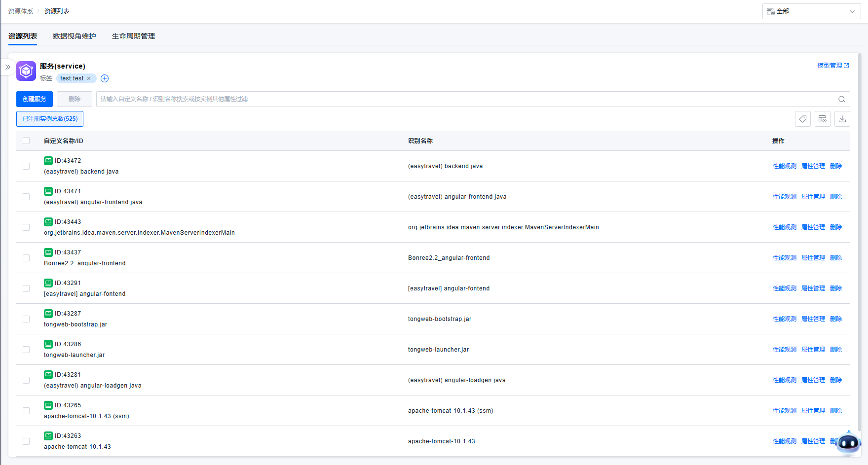
Task: Open the 全部 dropdown
Action: (x=811, y=11)
